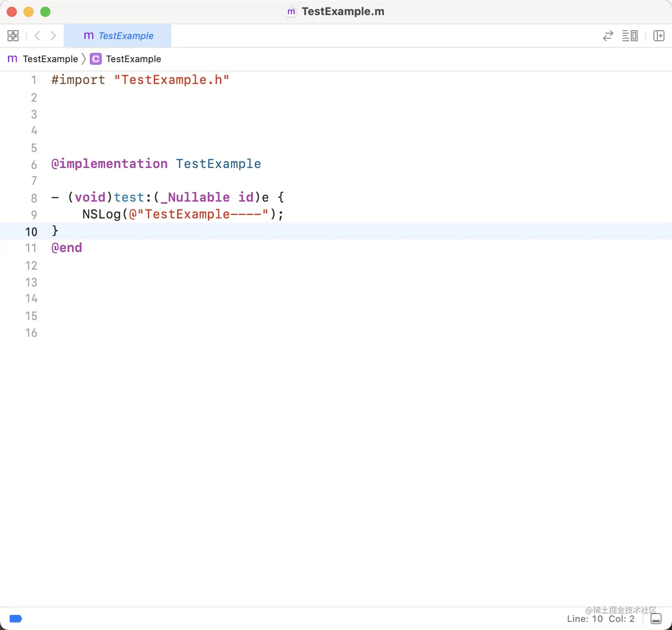Click the "TestExample.h" string
This screenshot has height=630, width=672.
[x=172, y=80]
